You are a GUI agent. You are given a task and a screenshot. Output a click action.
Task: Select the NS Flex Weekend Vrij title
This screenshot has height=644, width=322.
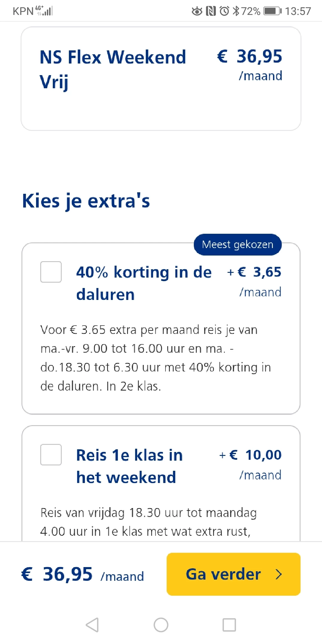(113, 69)
